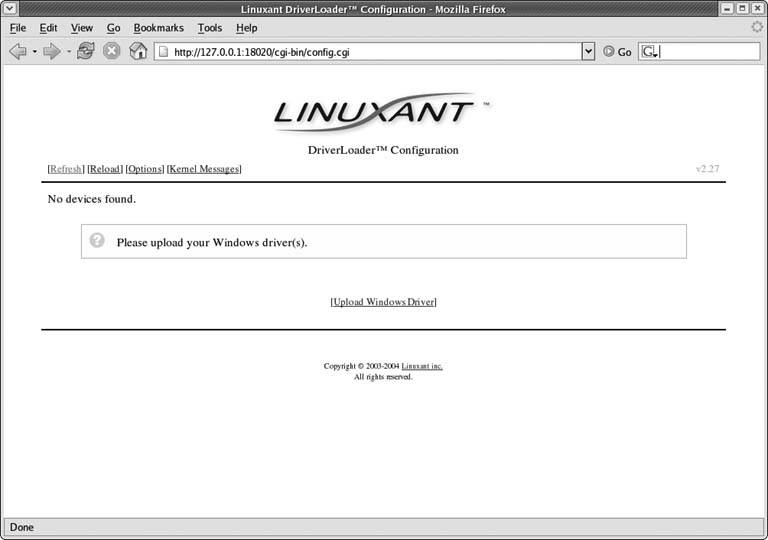Focus the search box field
768x540 pixels.
[699, 52]
